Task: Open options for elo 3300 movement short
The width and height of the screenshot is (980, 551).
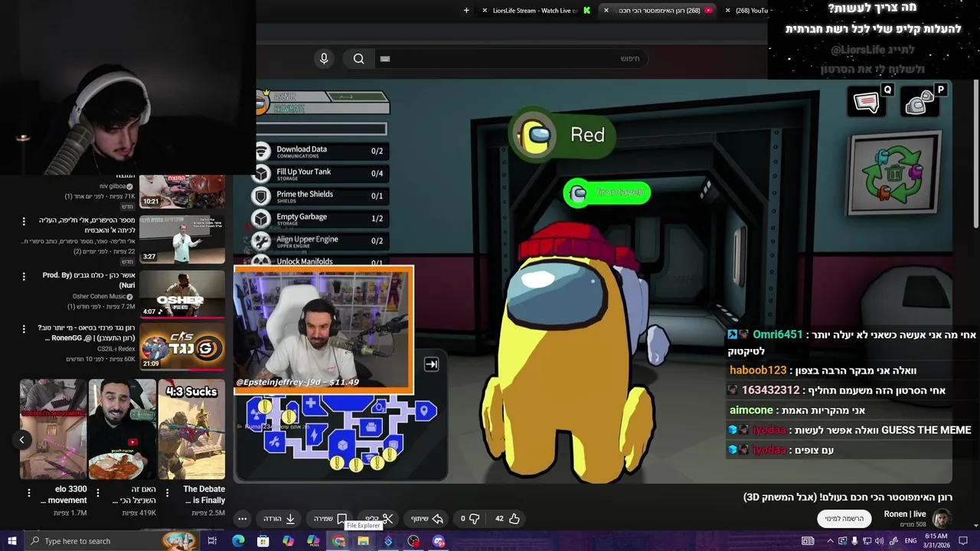Action: click(x=29, y=494)
